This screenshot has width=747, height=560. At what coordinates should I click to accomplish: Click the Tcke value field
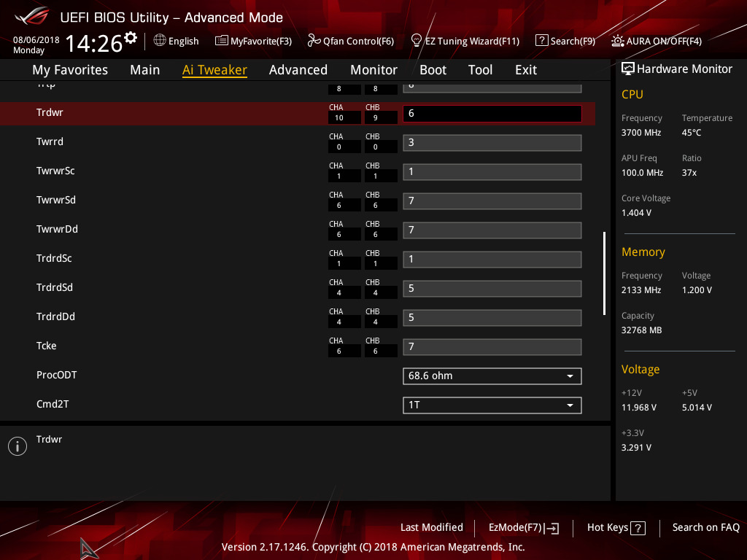point(492,347)
